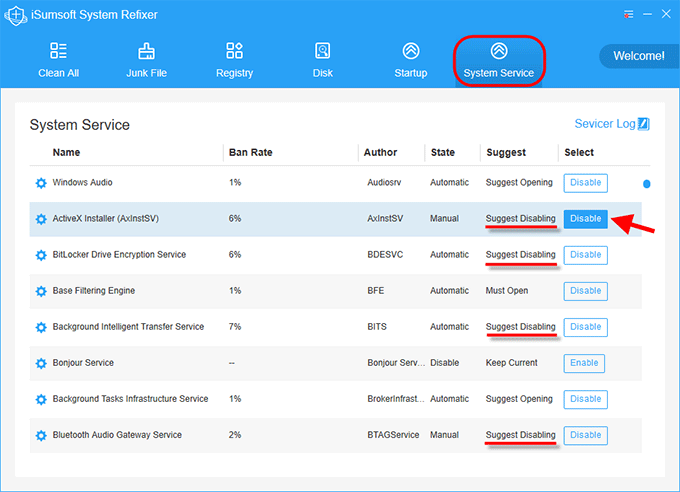Click gear icon beside Background Tasks Infrastructure
This screenshot has height=492, width=680.
pyautogui.click(x=41, y=399)
